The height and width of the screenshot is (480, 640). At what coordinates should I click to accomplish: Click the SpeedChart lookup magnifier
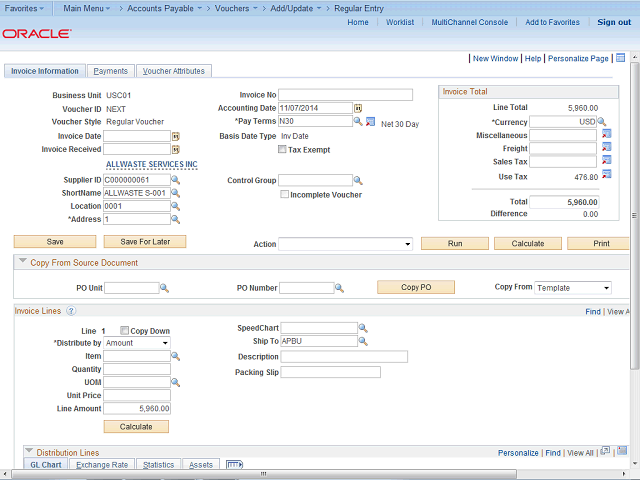(363, 328)
